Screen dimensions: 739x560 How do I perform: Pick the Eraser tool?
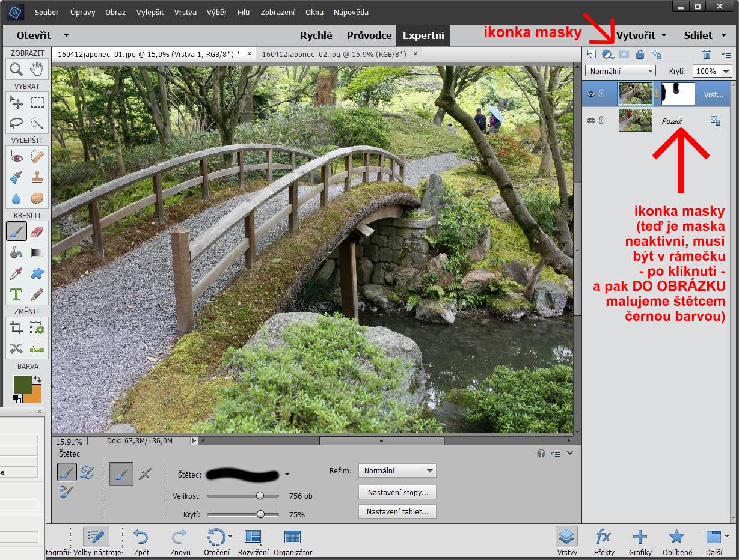(x=37, y=231)
